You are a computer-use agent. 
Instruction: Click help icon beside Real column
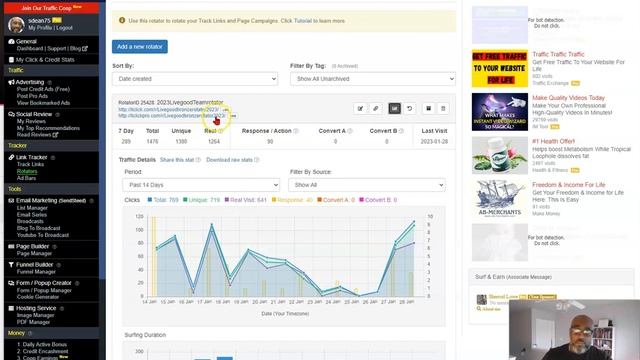pos(220,131)
